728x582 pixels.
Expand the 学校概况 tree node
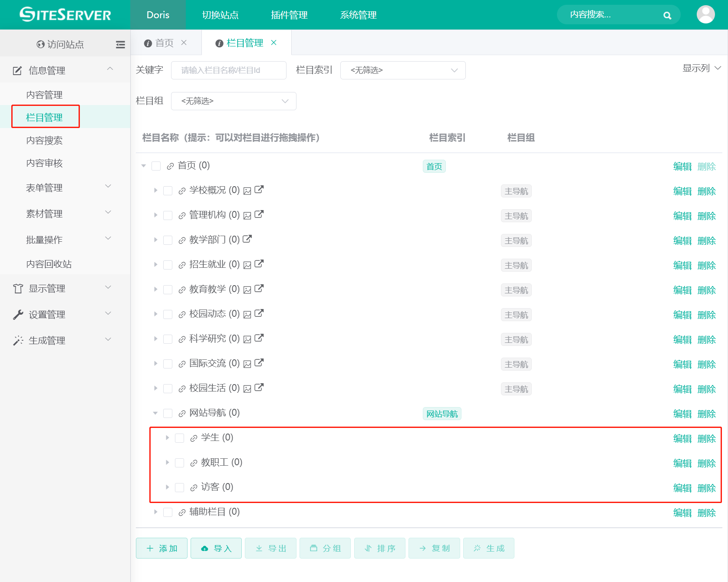click(155, 190)
